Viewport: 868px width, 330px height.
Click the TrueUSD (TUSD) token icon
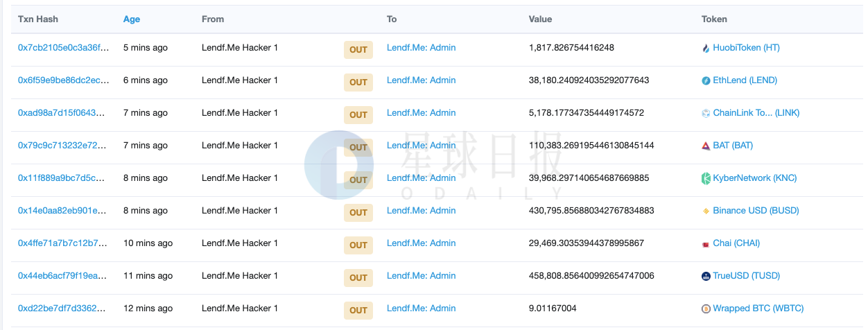706,277
